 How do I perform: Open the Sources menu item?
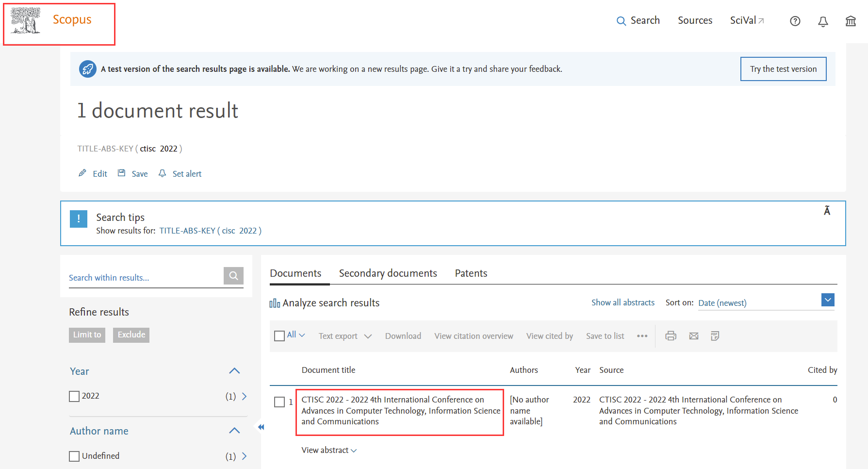(x=695, y=20)
